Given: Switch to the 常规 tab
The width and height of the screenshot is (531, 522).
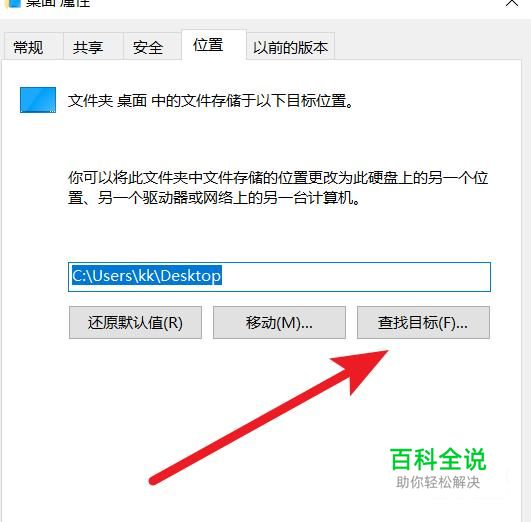Looking at the screenshot, I should tap(28, 47).
